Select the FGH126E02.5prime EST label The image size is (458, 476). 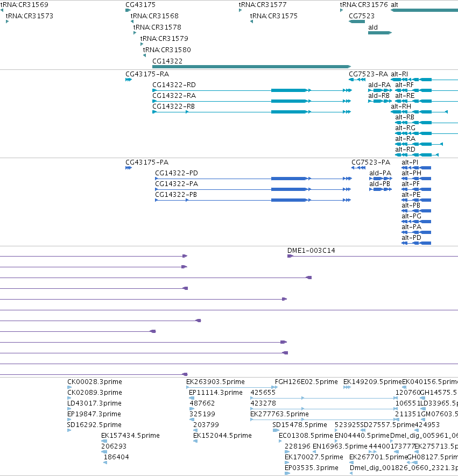tap(306, 382)
